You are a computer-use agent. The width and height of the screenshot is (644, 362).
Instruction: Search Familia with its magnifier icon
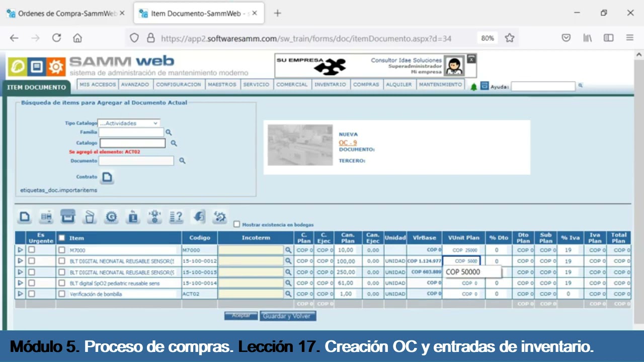(x=169, y=132)
